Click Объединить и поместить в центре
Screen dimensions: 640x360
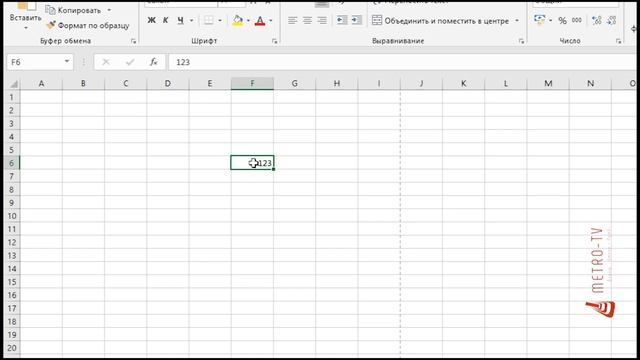[440, 20]
